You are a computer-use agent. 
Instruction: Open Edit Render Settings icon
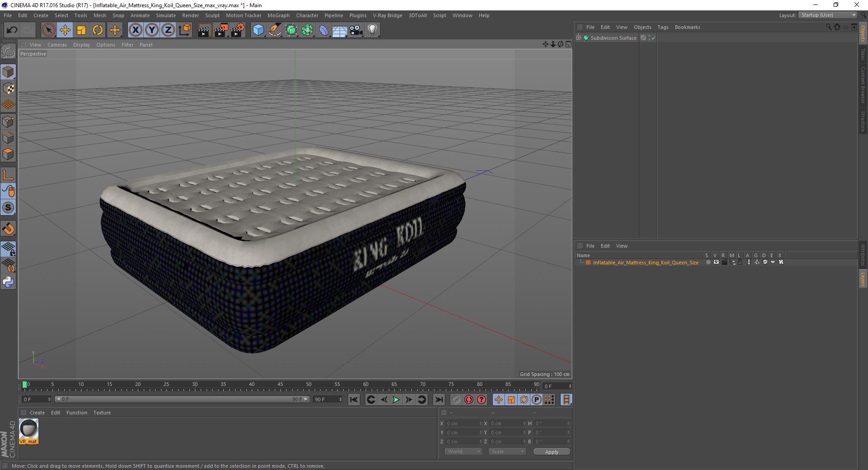237,30
